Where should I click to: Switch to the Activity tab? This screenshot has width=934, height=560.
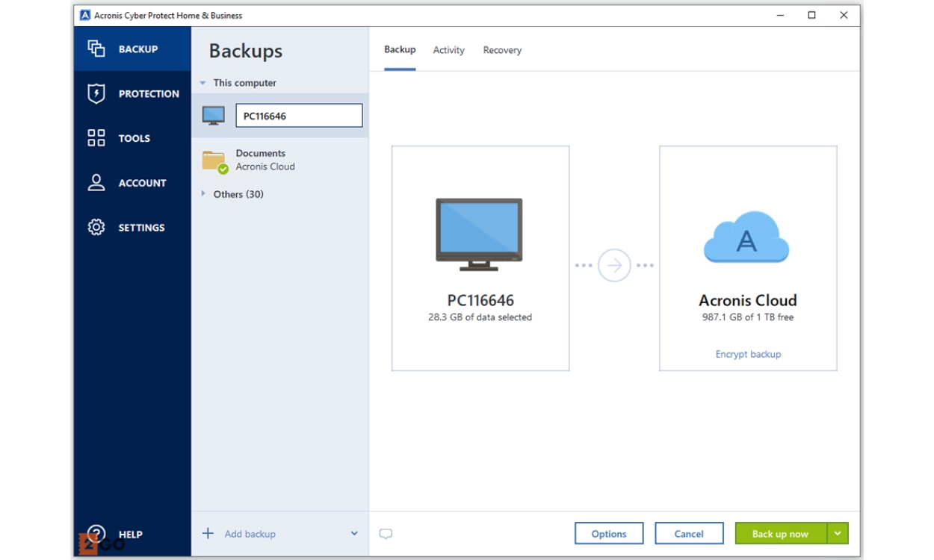coord(448,50)
